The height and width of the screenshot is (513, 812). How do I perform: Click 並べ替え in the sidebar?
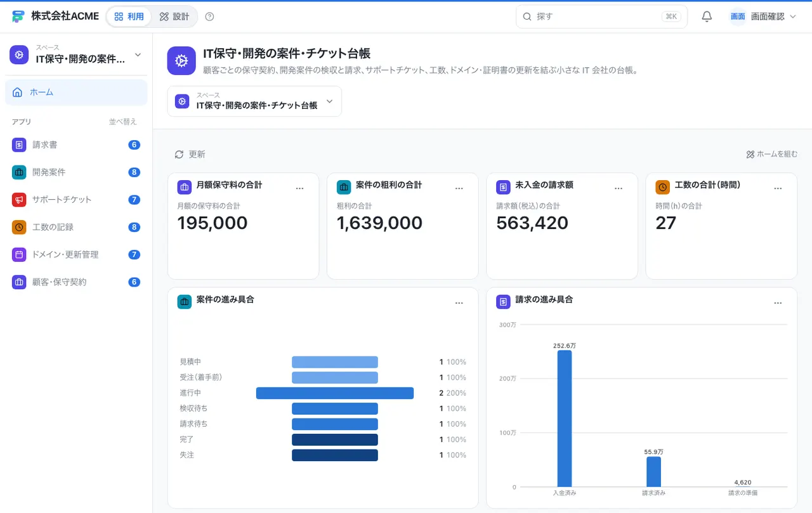tap(122, 122)
